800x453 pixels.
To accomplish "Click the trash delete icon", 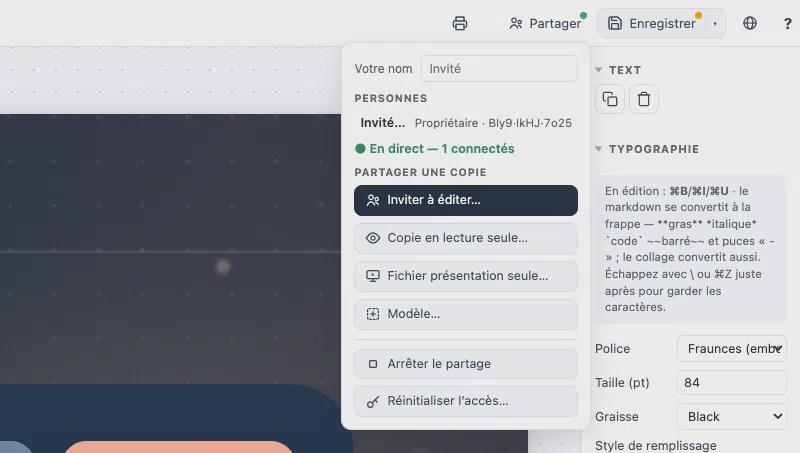I will (644, 99).
